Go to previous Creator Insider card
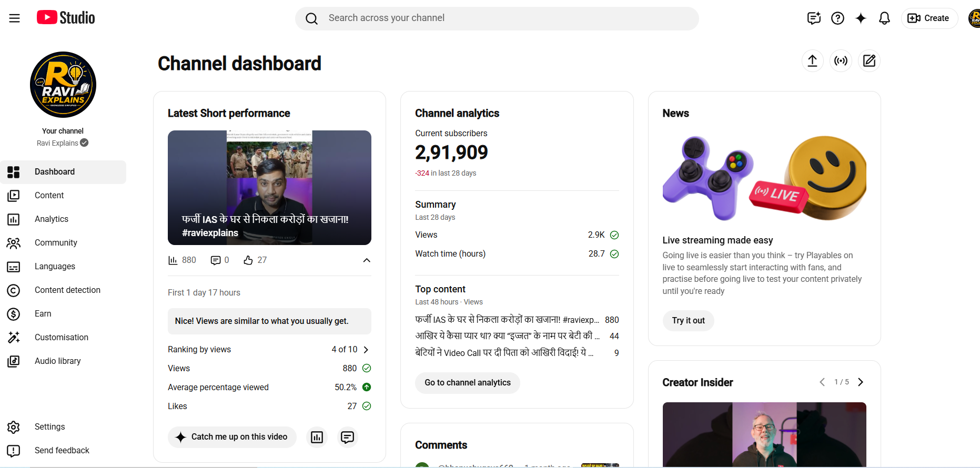 [x=822, y=382]
